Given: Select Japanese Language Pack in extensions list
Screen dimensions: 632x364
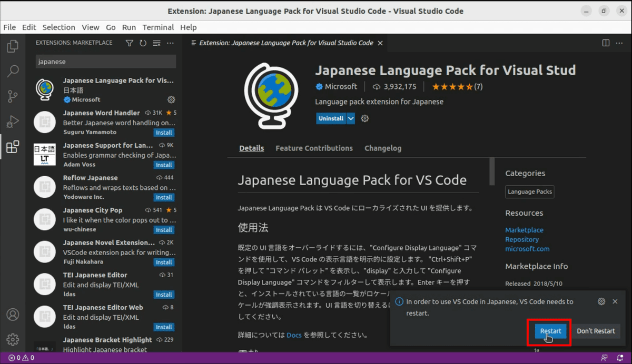Looking at the screenshot, I should pos(104,90).
